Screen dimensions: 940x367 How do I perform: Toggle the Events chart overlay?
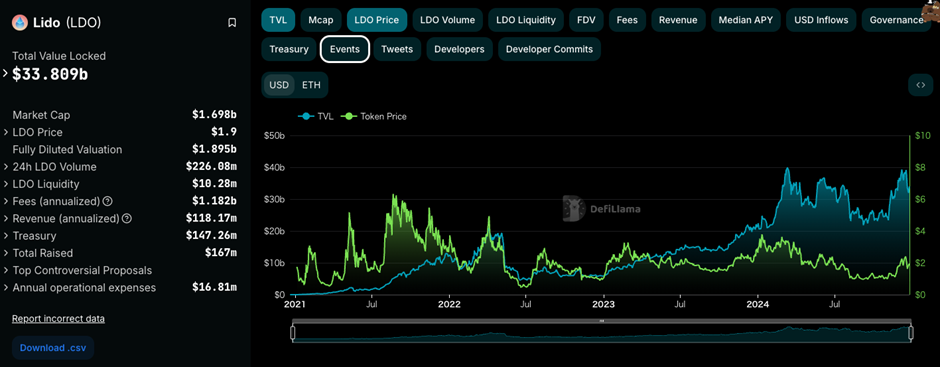(x=345, y=49)
